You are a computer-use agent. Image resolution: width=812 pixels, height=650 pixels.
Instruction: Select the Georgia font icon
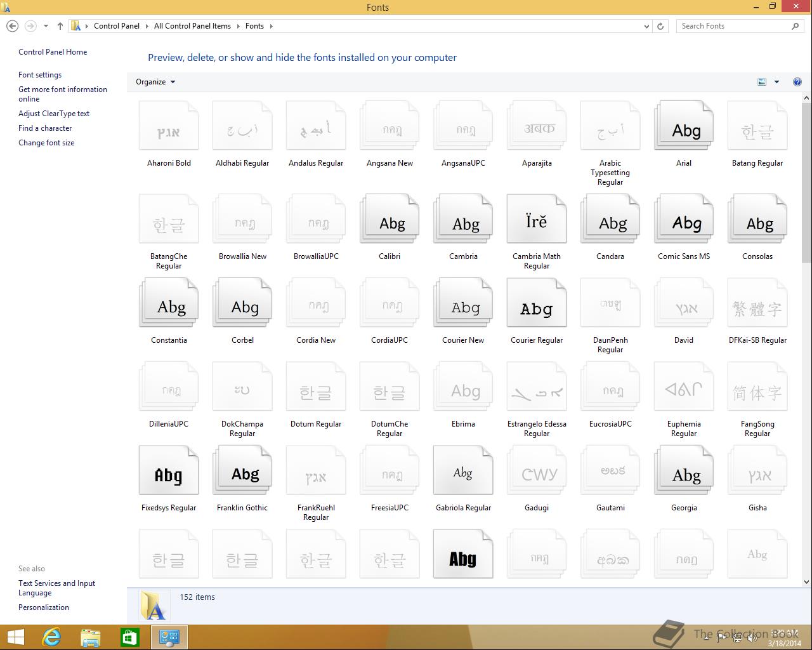(x=684, y=471)
